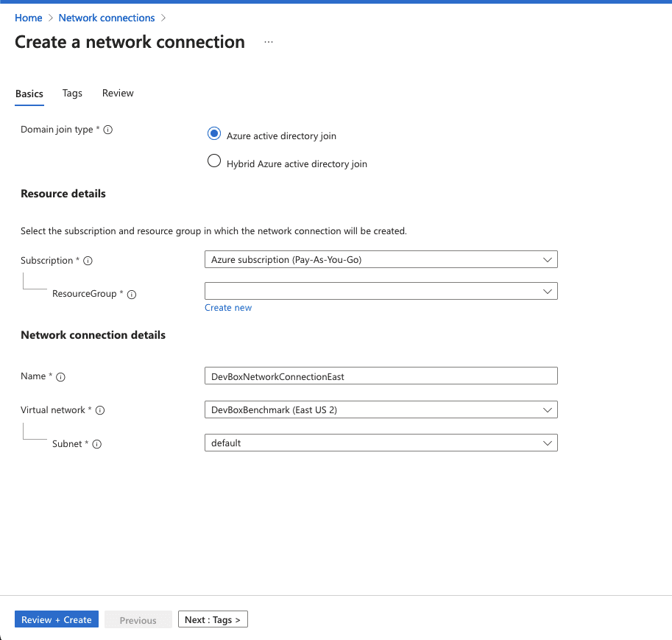Click the Create new resource group link

point(228,308)
